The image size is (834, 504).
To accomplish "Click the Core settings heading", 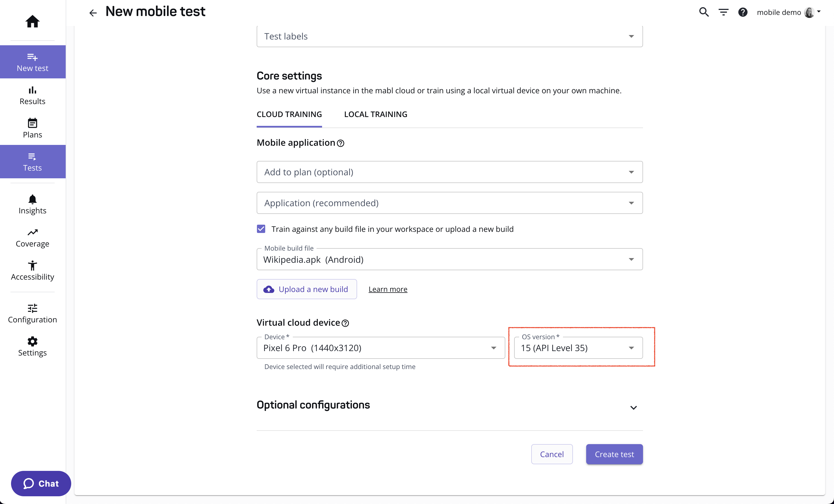I will coord(289,76).
